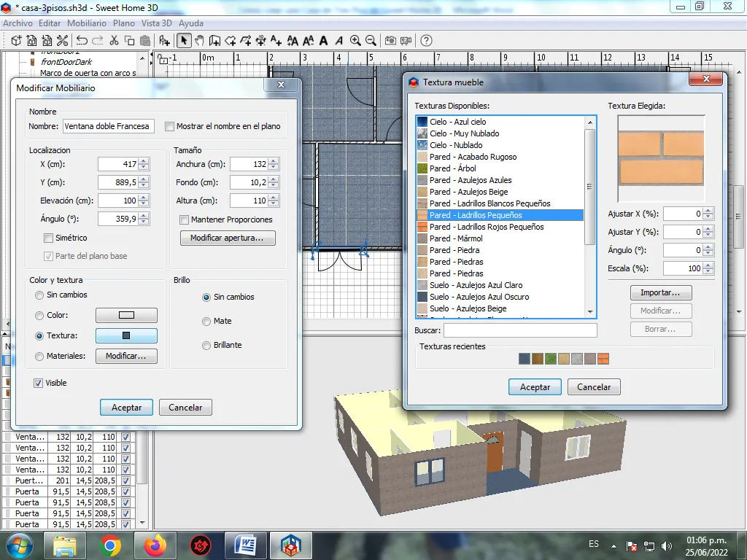Open the Vista 3D menu
747x560 pixels.
(156, 23)
